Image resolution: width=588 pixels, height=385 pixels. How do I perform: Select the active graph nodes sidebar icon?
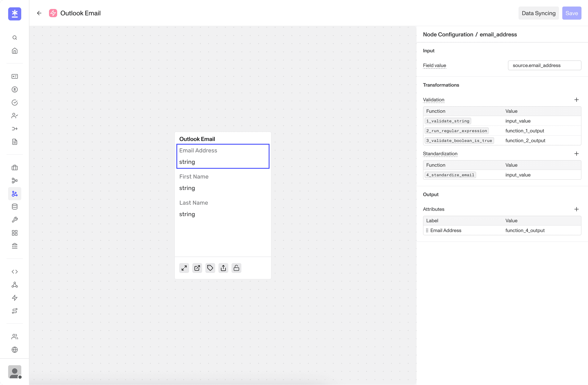[15, 194]
